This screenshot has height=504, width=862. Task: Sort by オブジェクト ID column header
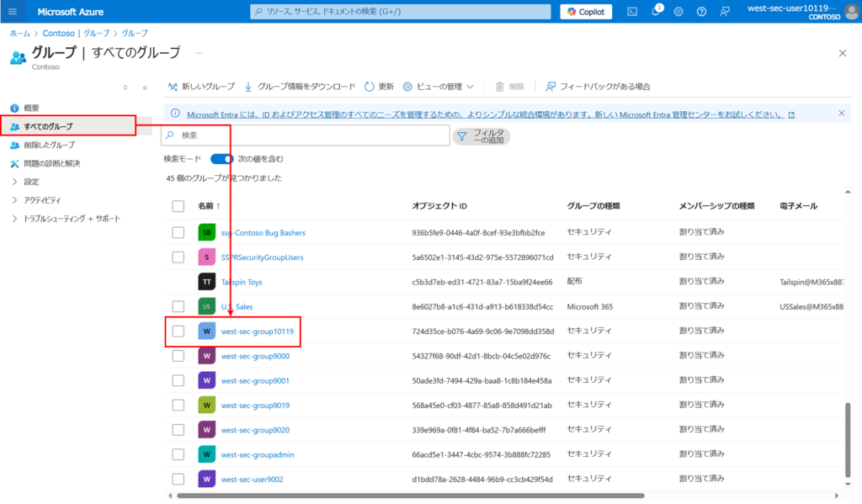439,206
